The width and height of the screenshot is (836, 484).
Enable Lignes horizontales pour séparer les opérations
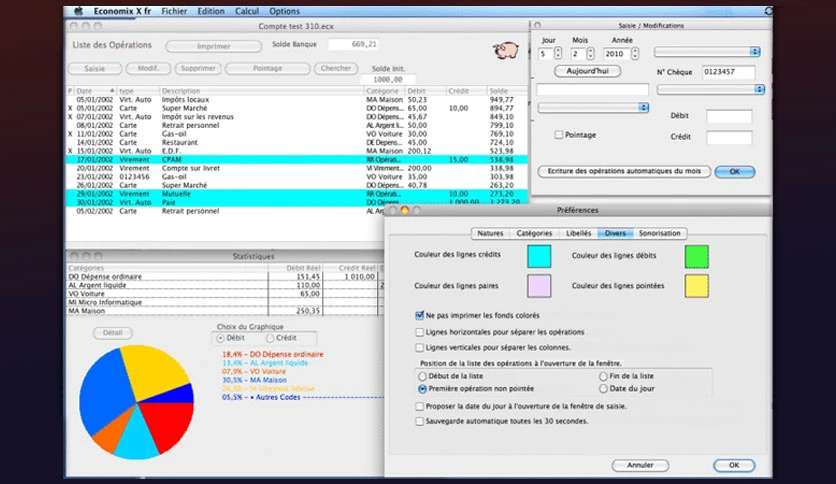pyautogui.click(x=420, y=332)
